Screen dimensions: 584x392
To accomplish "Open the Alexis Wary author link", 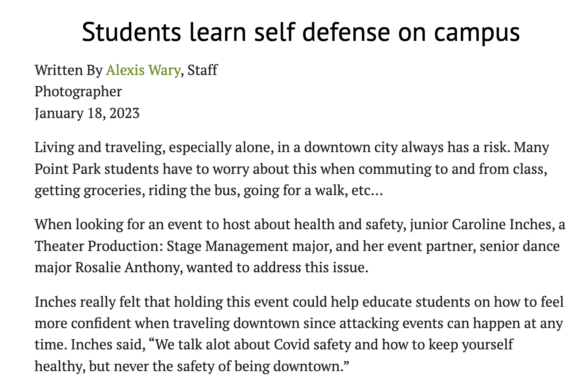I will pyautogui.click(x=142, y=70).
